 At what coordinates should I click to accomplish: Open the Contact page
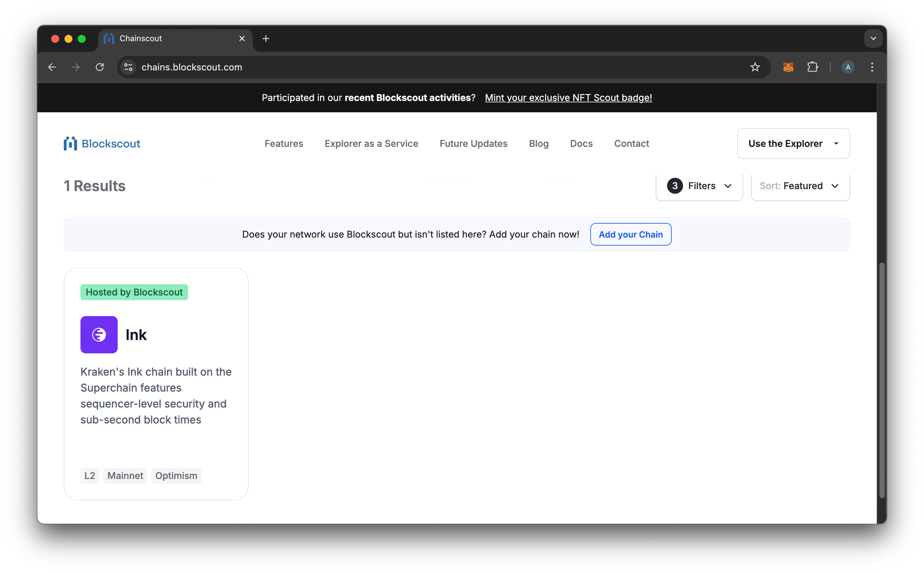click(632, 143)
